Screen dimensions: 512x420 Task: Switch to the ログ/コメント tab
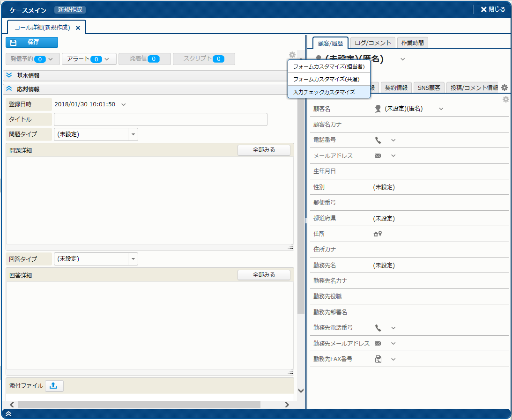373,43
